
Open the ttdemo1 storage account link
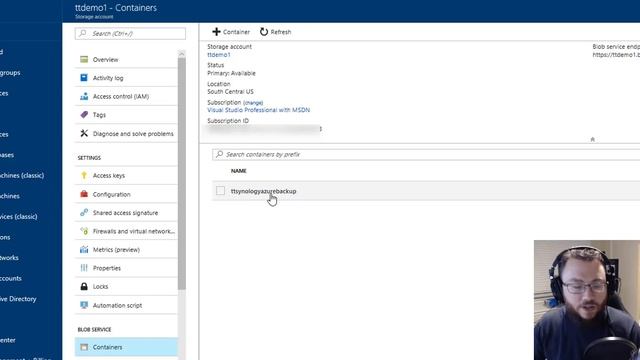coord(219,55)
